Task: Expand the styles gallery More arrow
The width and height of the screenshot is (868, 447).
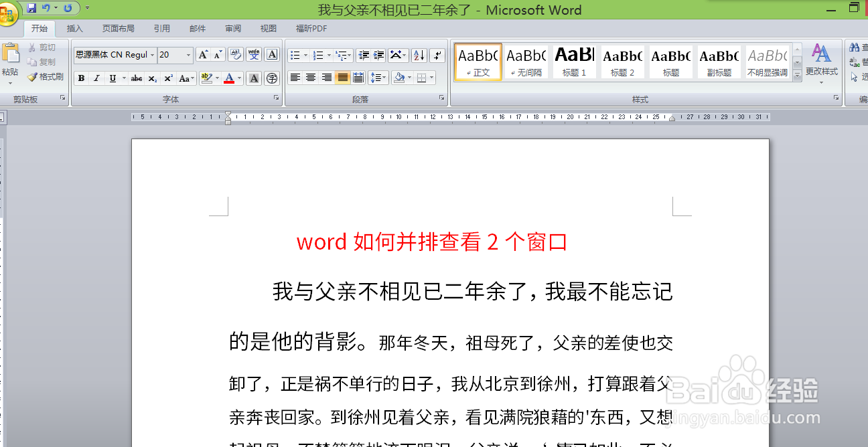Action: coord(797,76)
